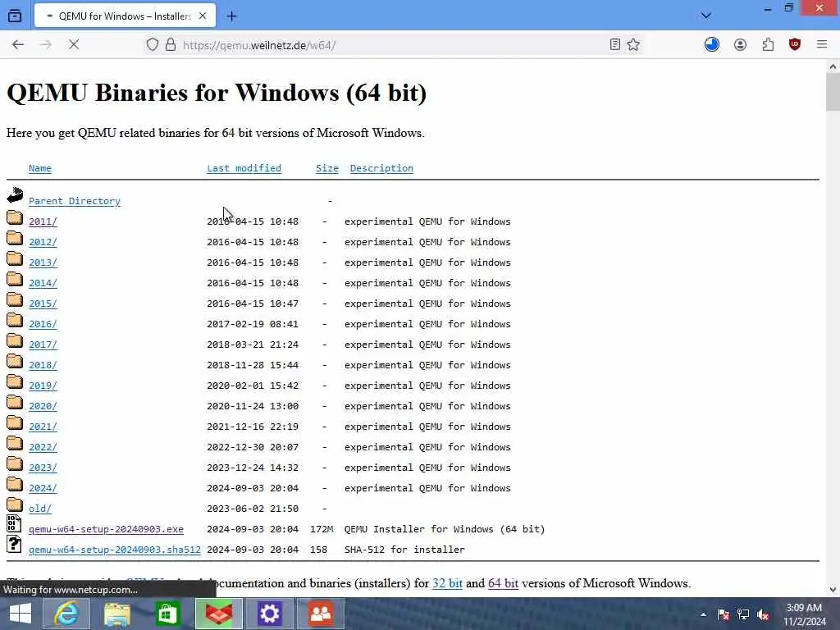Click the scrollbar down arrow

[x=833, y=590]
